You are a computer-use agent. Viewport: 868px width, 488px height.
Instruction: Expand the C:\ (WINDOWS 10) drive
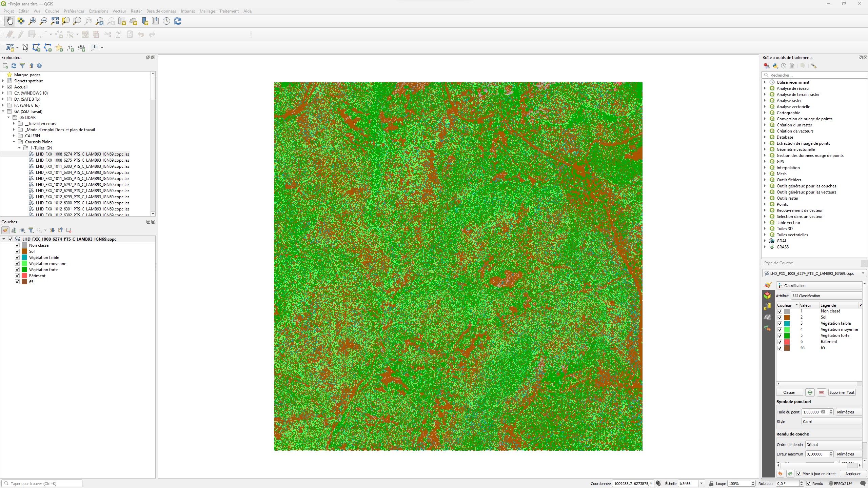3,93
